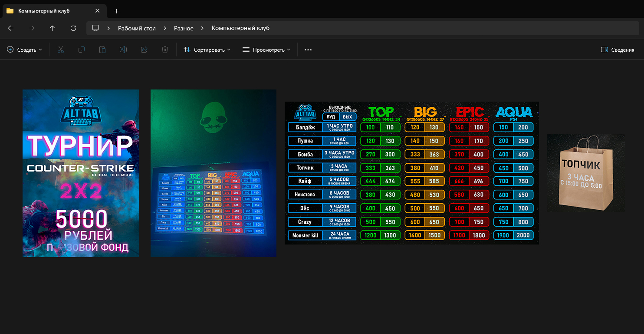Go to Рабочий стол in the breadcrumb
Screen dimensions: 644x334
click(137, 28)
